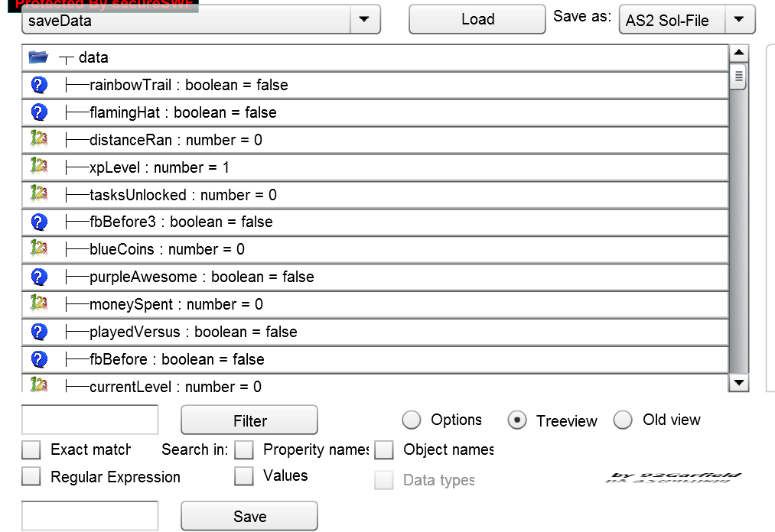
Task: Select the Options radio button
Action: [x=412, y=420]
